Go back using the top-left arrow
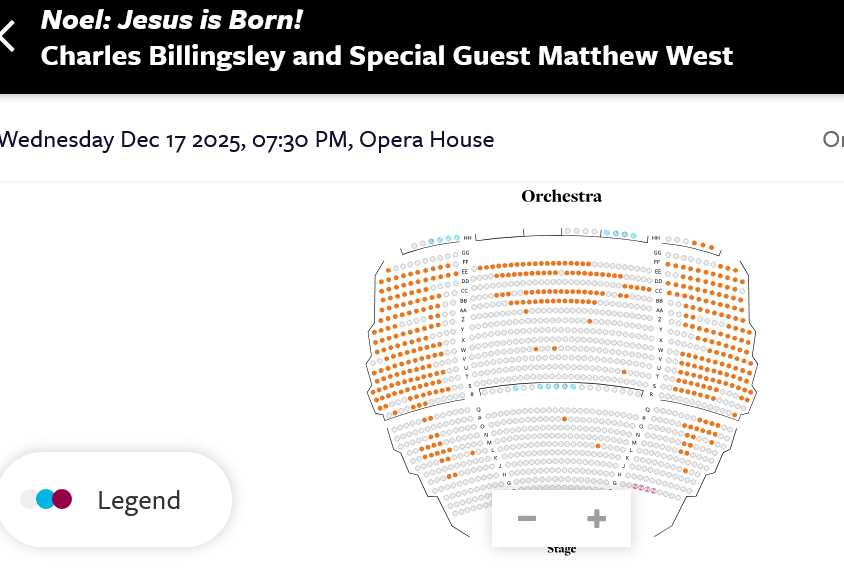 pyautogui.click(x=8, y=36)
